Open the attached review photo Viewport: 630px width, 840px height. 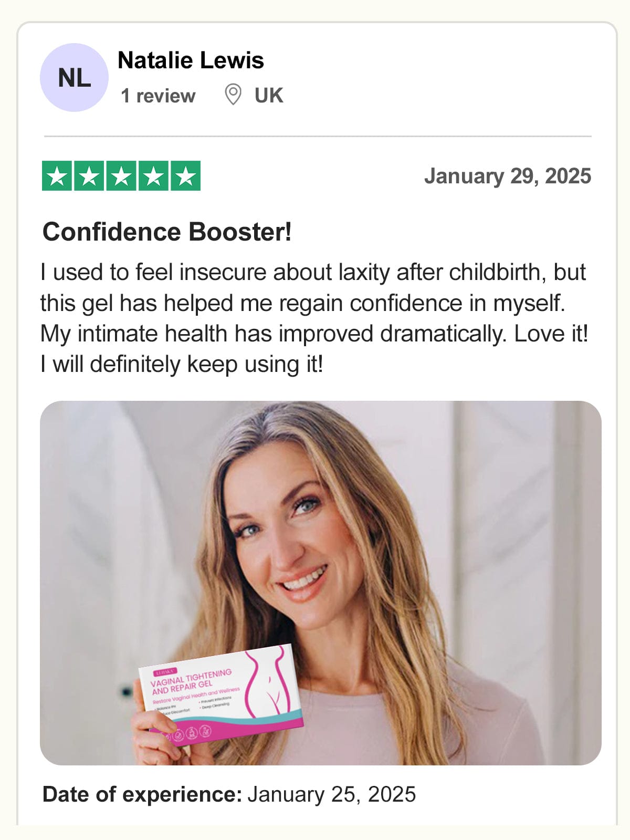click(321, 583)
